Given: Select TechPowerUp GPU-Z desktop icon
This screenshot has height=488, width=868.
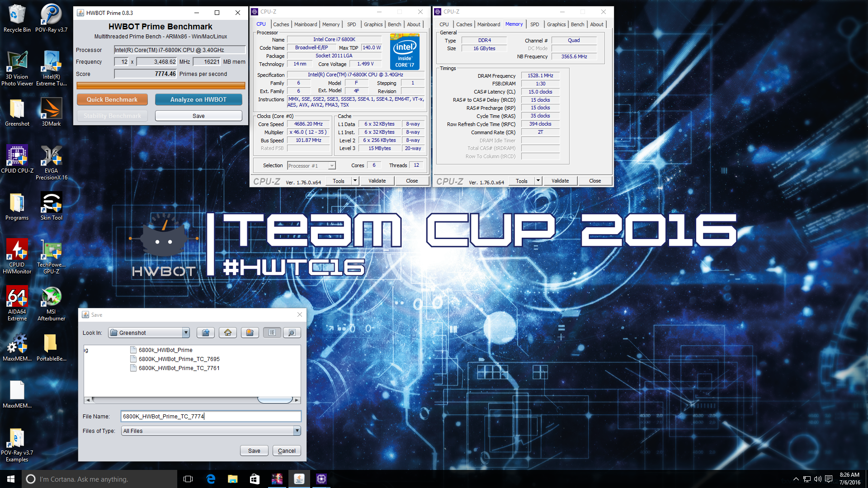Looking at the screenshot, I should tap(52, 256).
